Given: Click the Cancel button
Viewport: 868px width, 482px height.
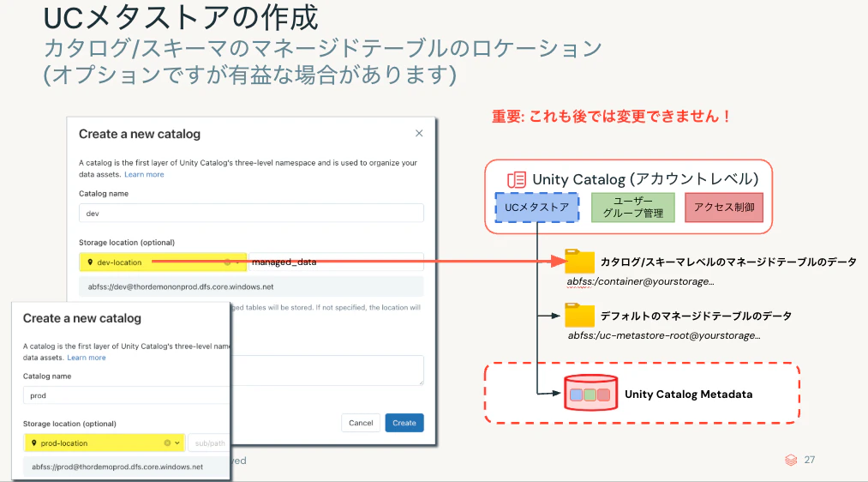Looking at the screenshot, I should tap(361, 423).
